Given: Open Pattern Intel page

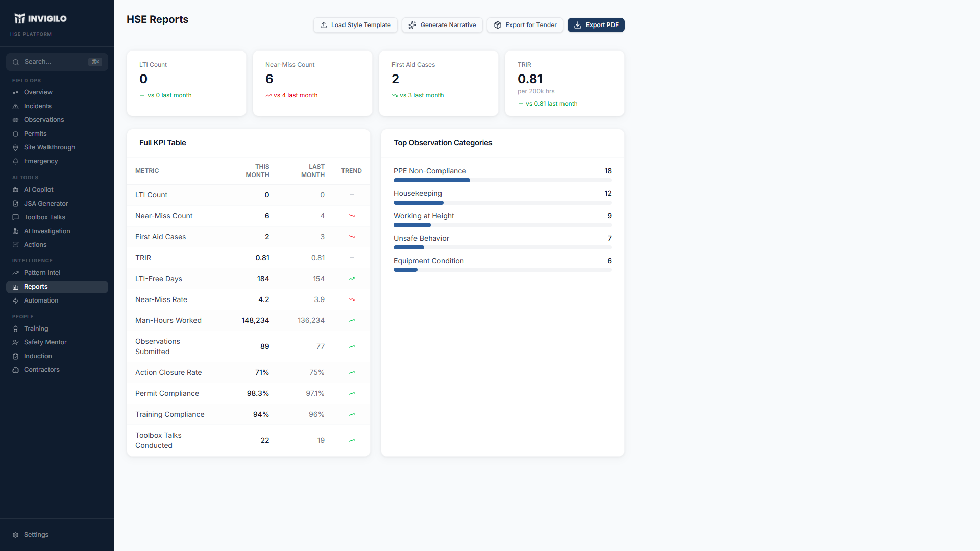Looking at the screenshot, I should click(x=57, y=273).
